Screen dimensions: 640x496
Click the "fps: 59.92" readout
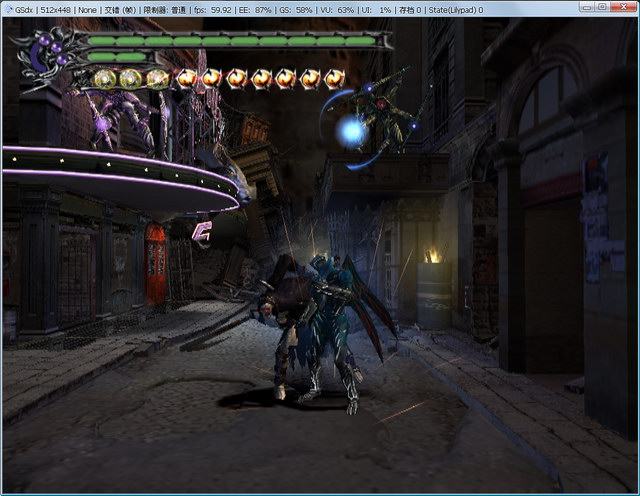point(213,10)
